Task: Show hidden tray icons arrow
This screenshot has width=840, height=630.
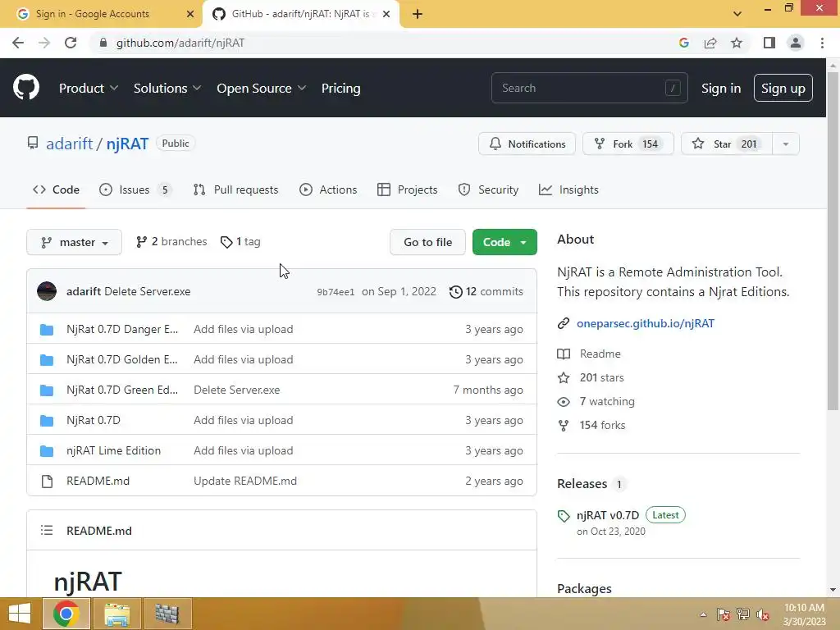Action: [x=703, y=614]
